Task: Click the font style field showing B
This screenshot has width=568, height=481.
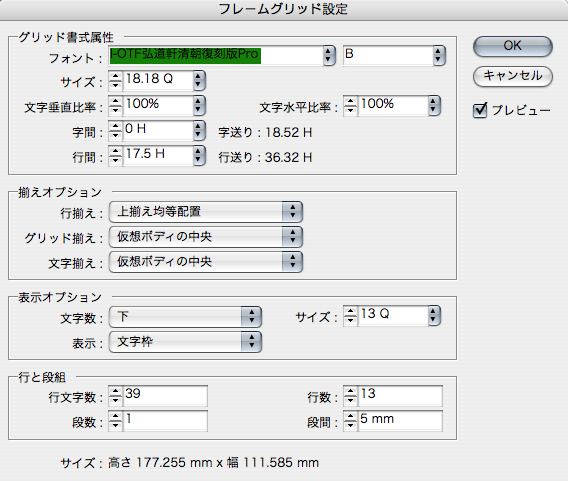Action: coord(388,55)
